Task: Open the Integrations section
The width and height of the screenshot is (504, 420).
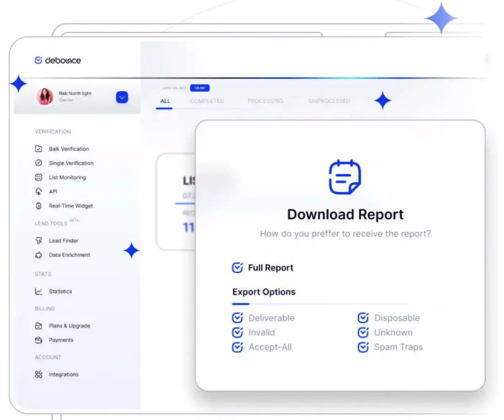Action: point(65,374)
